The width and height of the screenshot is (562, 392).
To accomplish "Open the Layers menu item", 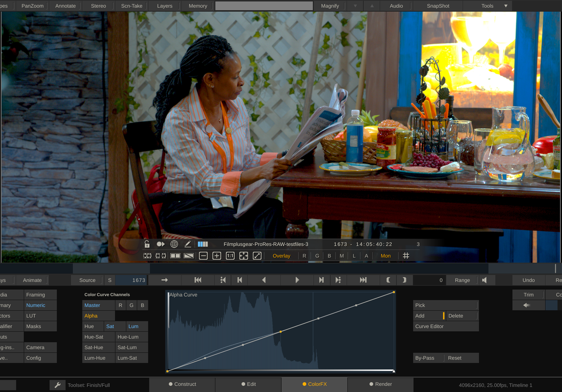I will [164, 6].
